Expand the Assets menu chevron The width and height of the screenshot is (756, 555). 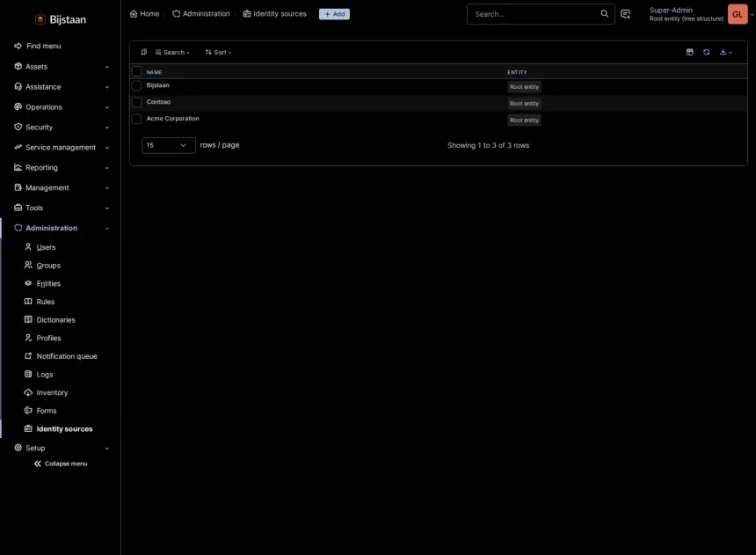pyautogui.click(x=107, y=67)
